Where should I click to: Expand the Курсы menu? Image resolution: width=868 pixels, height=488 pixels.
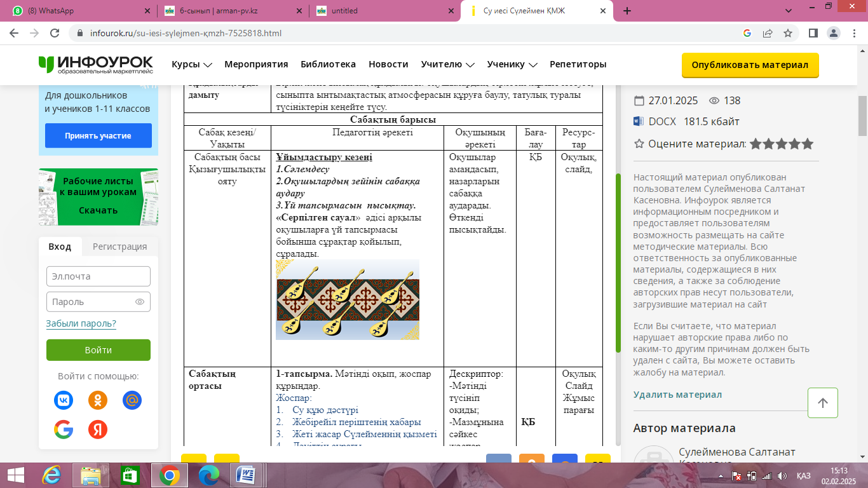coord(192,64)
